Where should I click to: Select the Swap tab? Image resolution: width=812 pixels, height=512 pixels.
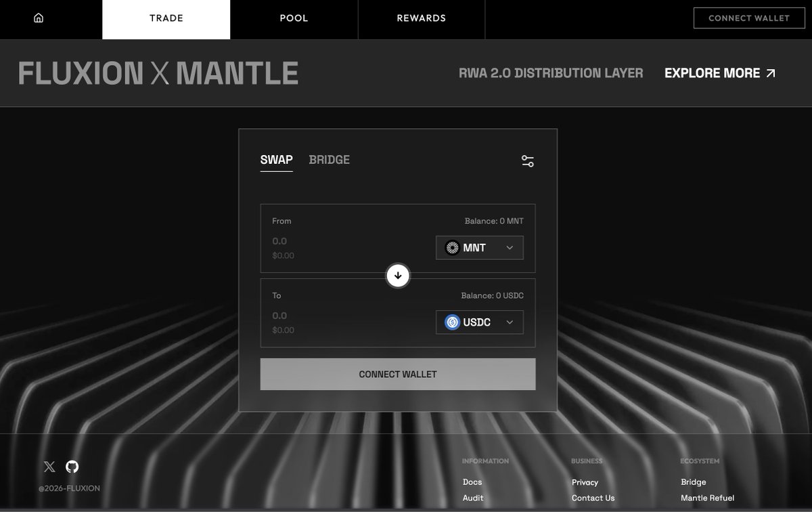[x=277, y=160]
